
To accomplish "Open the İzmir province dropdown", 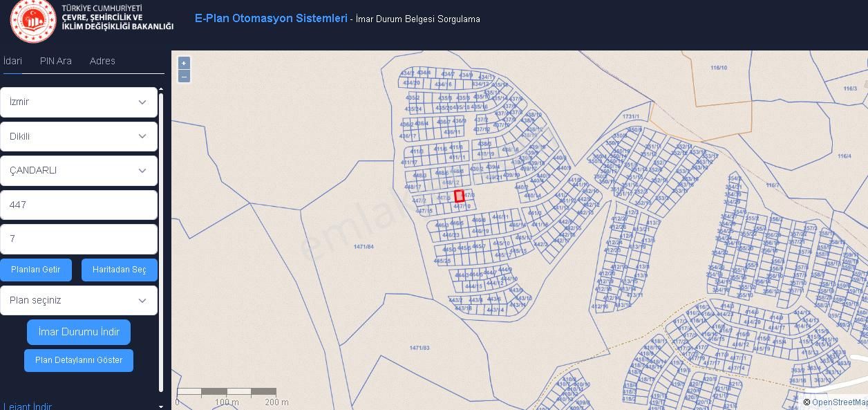I will point(79,102).
